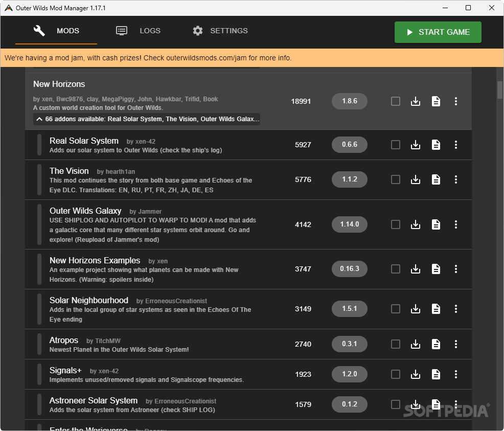Toggle the Solar Neighbourhood checkbox
The width and height of the screenshot is (504, 431).
pyautogui.click(x=395, y=309)
